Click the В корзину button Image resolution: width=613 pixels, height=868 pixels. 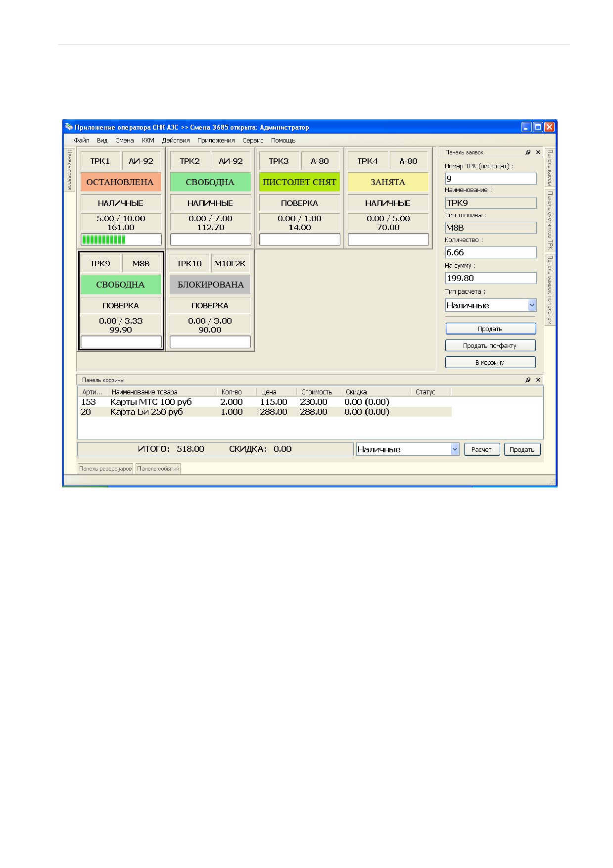coord(490,362)
